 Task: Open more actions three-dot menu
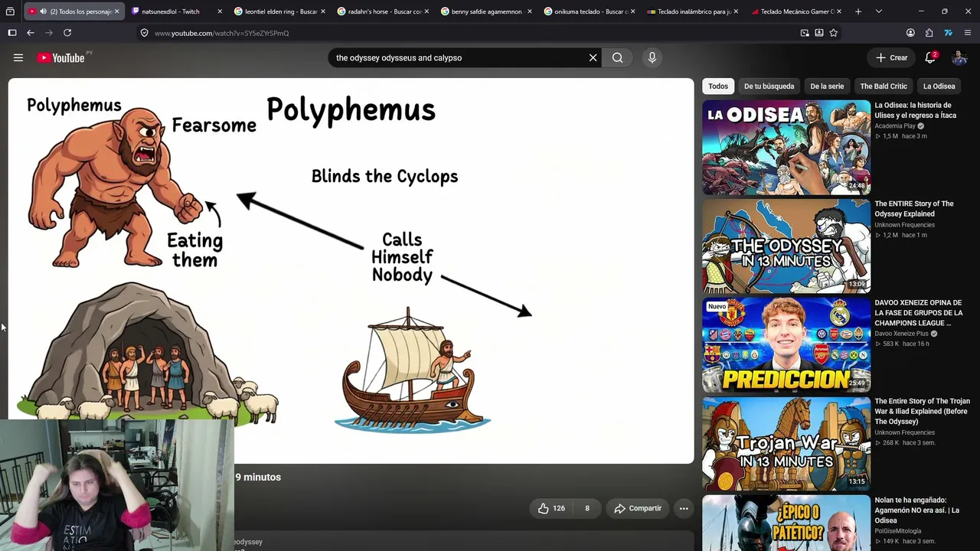click(x=684, y=508)
